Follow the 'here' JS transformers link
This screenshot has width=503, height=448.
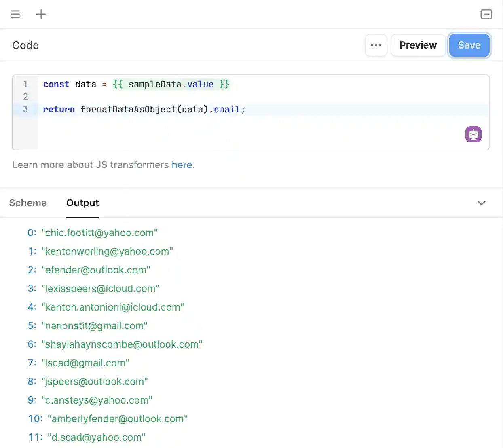[x=182, y=165]
